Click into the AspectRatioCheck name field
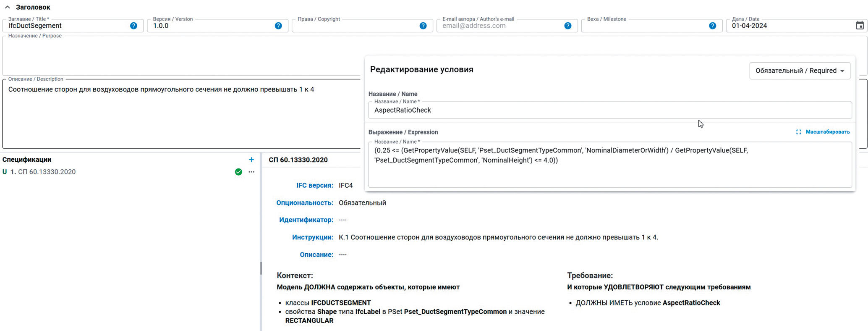 [609, 110]
